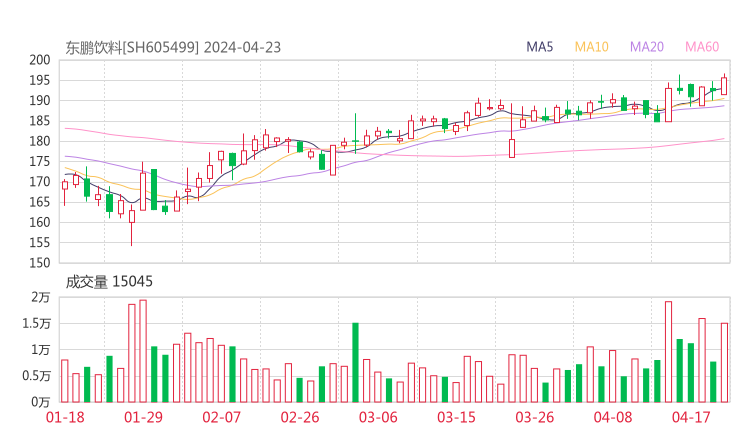Click the 155 price axis label
Screen dimensions: 740x440
pos(40,243)
